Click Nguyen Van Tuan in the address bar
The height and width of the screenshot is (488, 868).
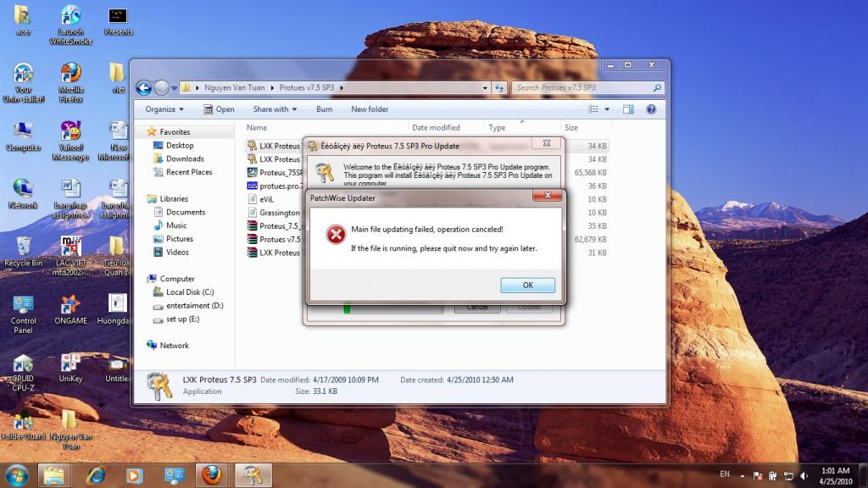point(234,87)
